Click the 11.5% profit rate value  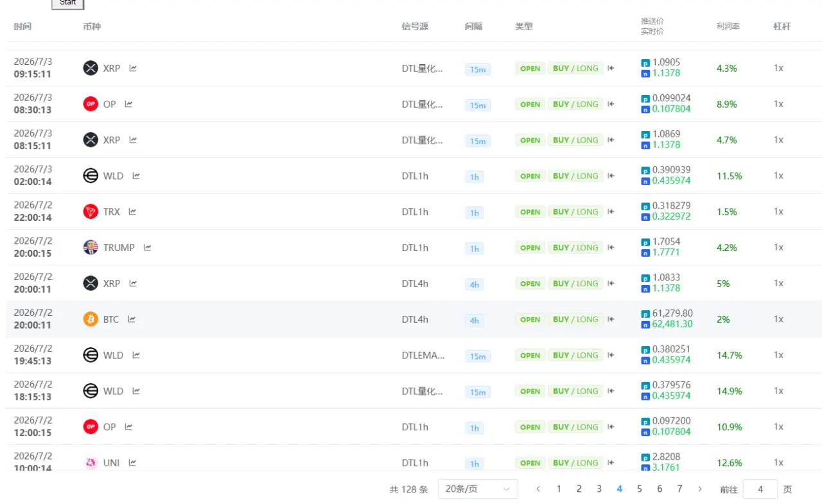(x=730, y=176)
